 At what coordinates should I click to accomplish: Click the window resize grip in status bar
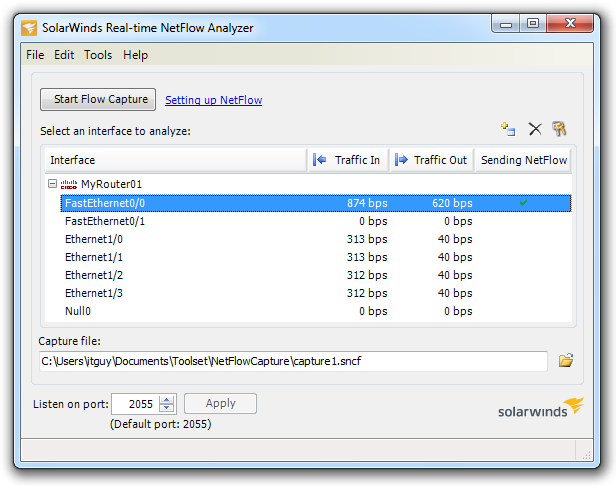click(x=586, y=455)
